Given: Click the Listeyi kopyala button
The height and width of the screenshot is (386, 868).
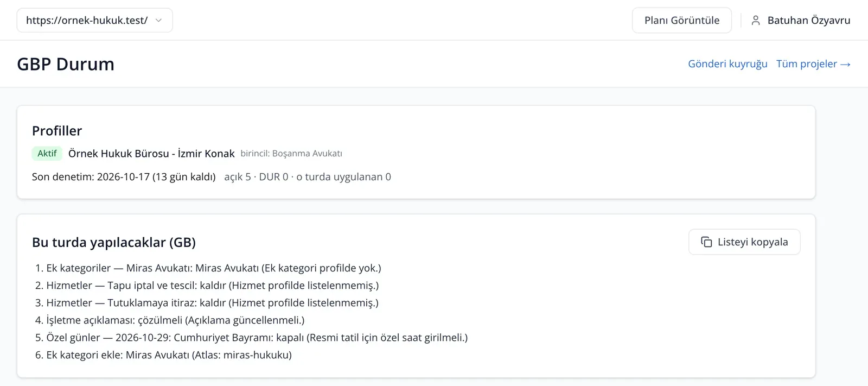Looking at the screenshot, I should pyautogui.click(x=744, y=242).
